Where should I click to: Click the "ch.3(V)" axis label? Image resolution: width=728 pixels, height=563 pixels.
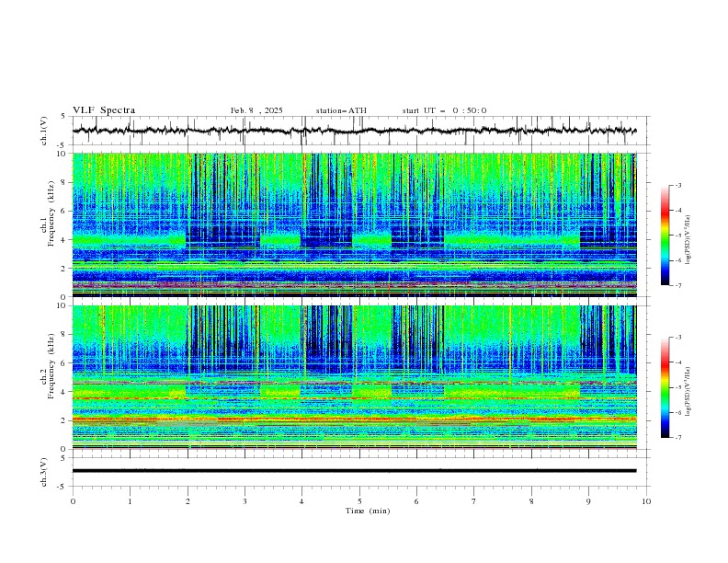pyautogui.click(x=44, y=472)
